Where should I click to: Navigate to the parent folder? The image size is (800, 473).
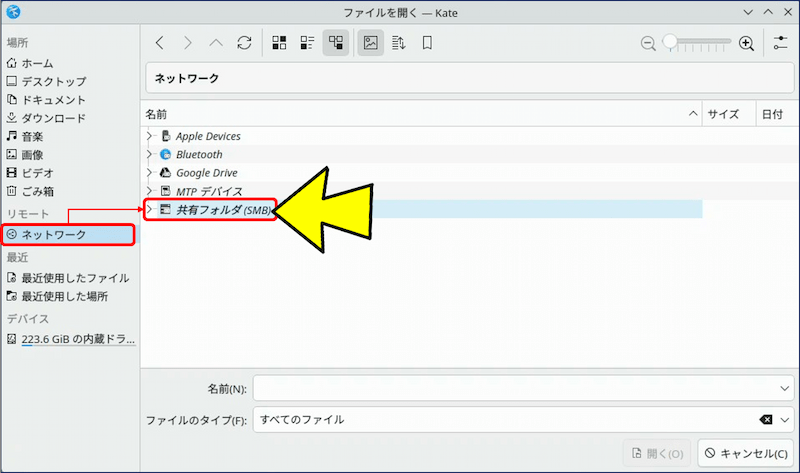pos(216,43)
